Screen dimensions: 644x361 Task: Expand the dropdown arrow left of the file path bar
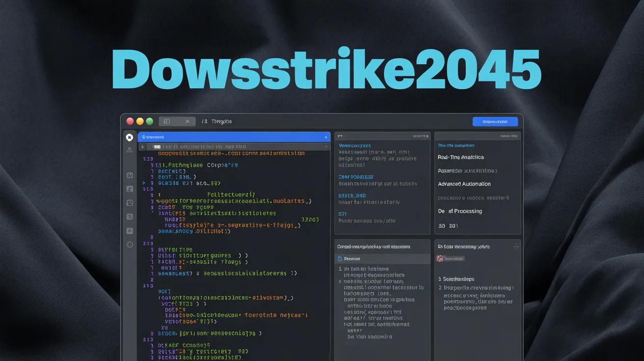click(x=142, y=147)
